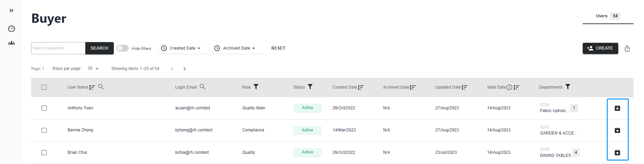
Task: Filter Status column with funnel icon
Action: [310, 87]
